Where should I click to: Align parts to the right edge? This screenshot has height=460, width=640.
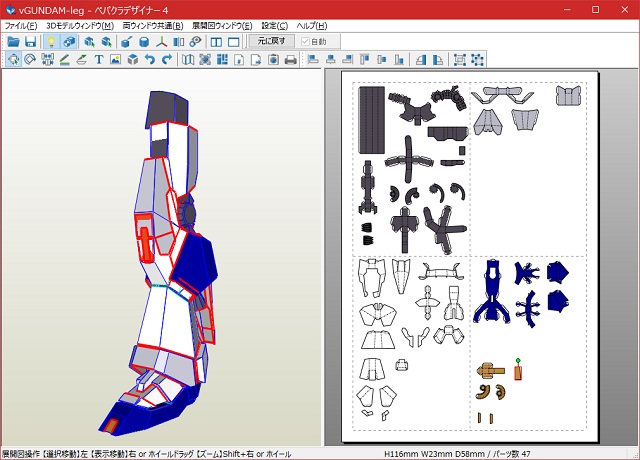[x=348, y=60]
